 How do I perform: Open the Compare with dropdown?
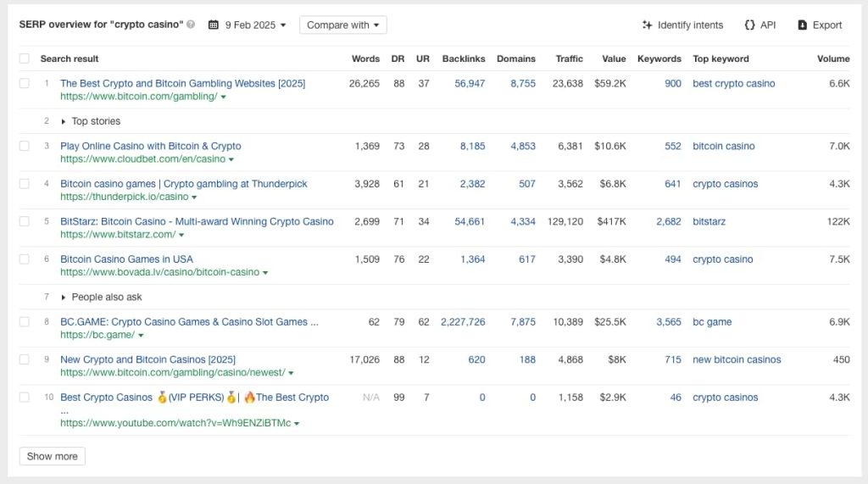(342, 25)
